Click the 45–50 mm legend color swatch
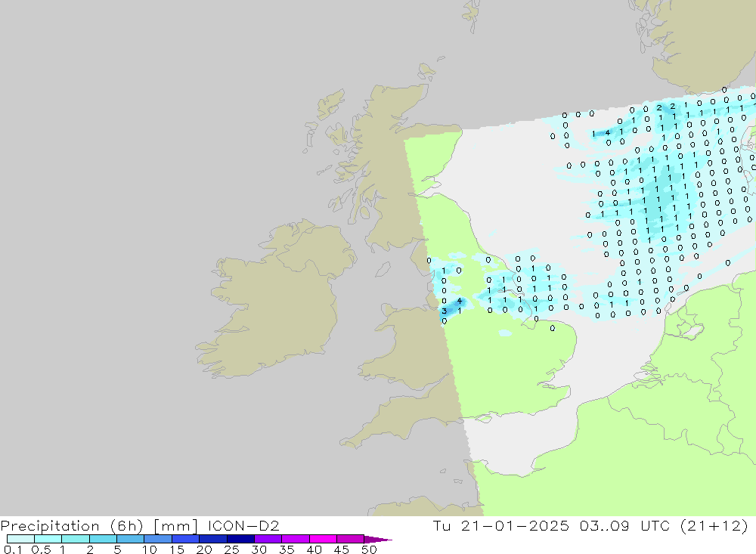Screen dimensions: 756x554 tap(351, 539)
